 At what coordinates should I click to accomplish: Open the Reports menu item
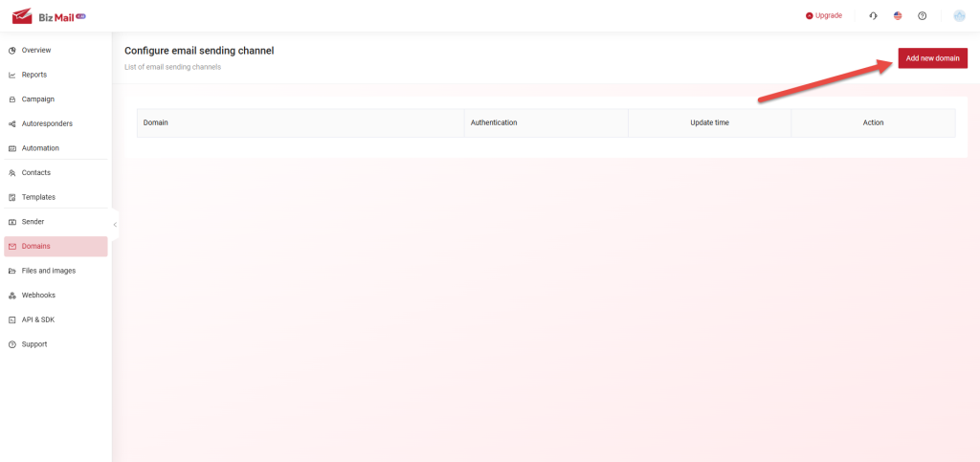(33, 75)
